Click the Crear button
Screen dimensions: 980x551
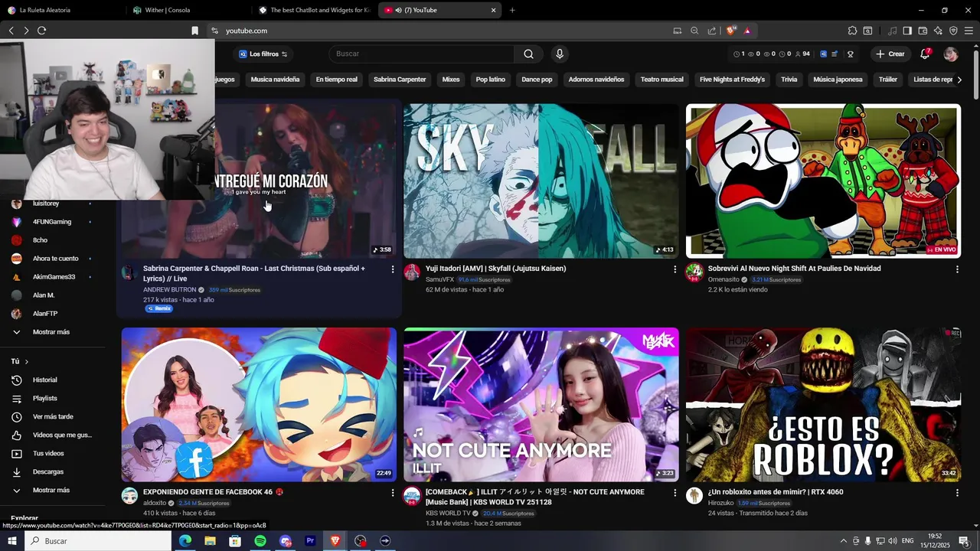point(890,54)
